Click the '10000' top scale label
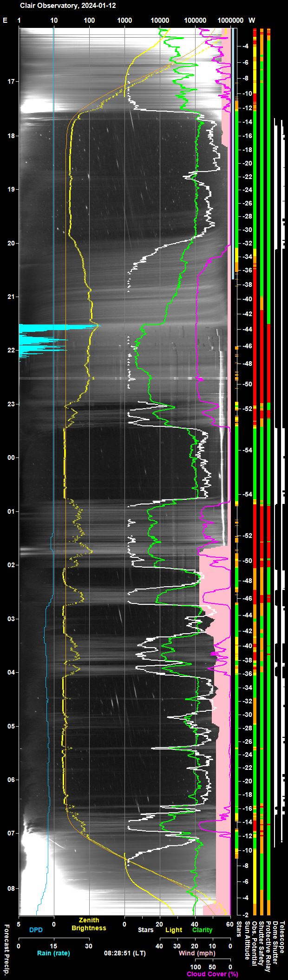The height and width of the screenshot is (980, 288). pyautogui.click(x=160, y=20)
